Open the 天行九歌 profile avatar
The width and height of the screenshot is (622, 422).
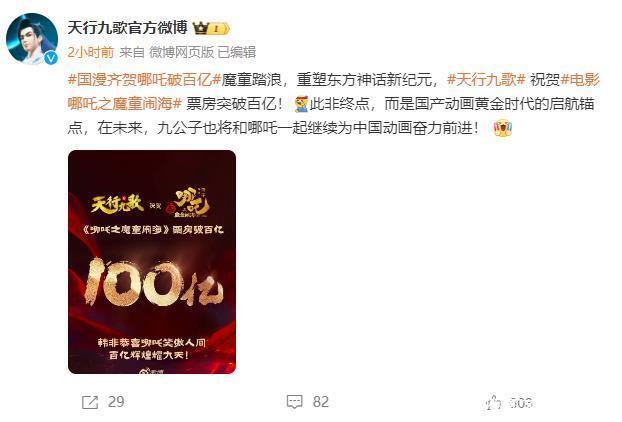coord(32,38)
